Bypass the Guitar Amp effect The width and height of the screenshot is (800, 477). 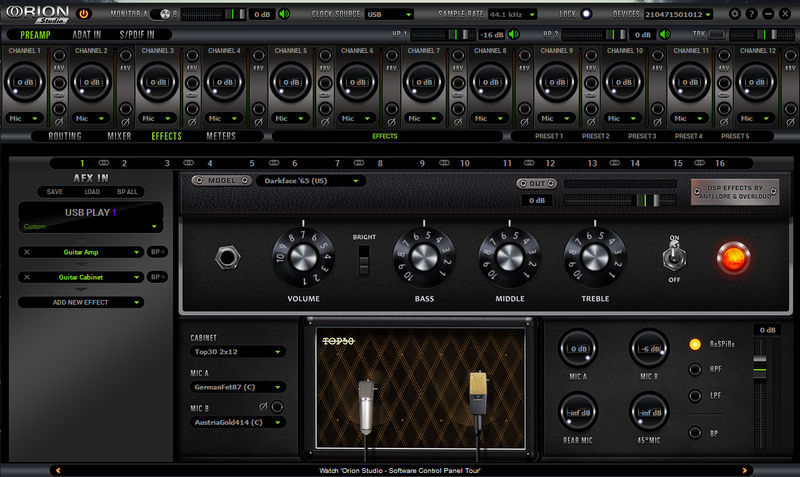coord(157,252)
